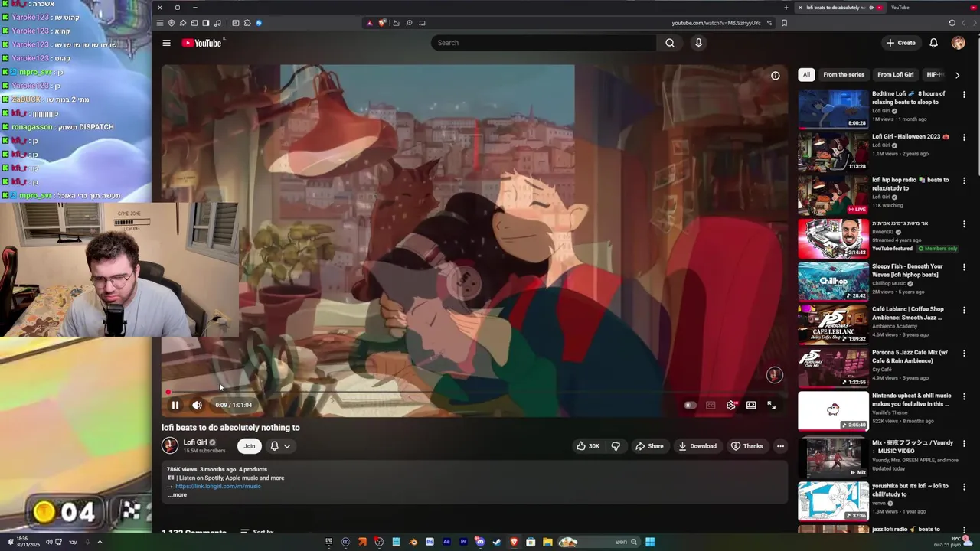Open Nintendo upbeat & chill music video
This screenshot has height=551, width=980.
pyautogui.click(x=833, y=412)
